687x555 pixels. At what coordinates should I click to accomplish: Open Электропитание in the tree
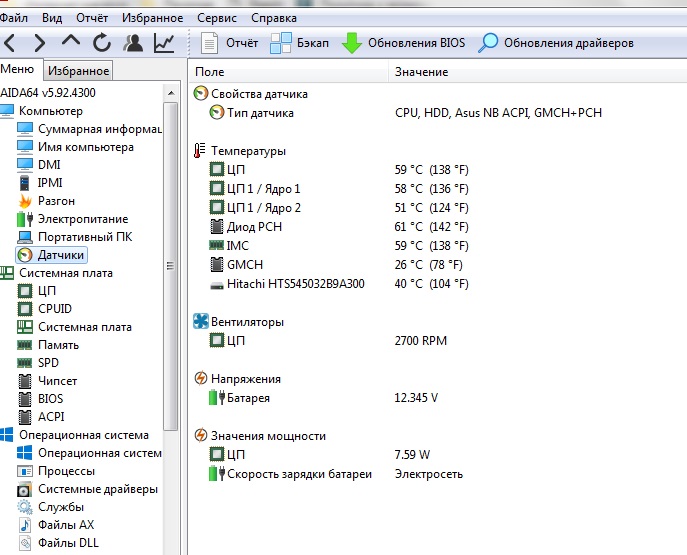point(73,219)
